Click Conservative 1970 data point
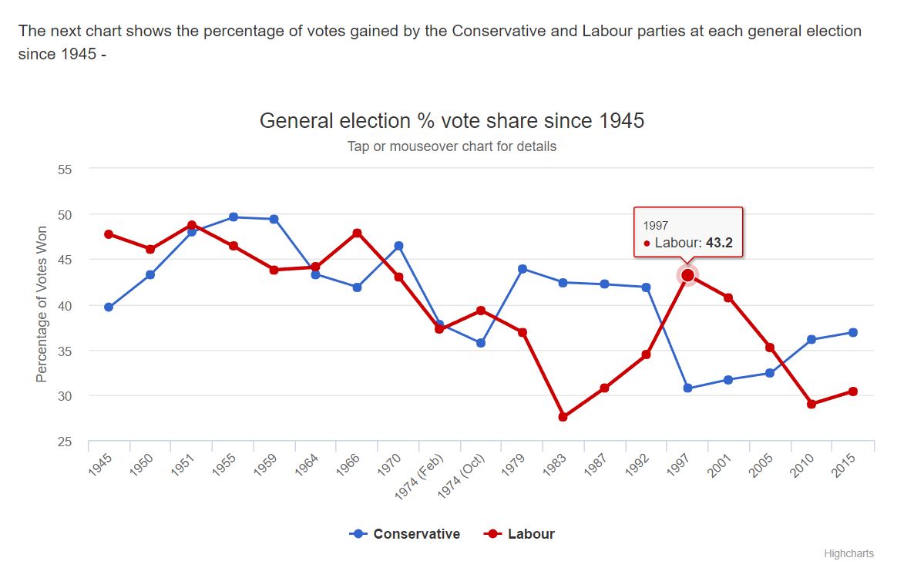Screen dimensions: 924x578 click(x=398, y=246)
